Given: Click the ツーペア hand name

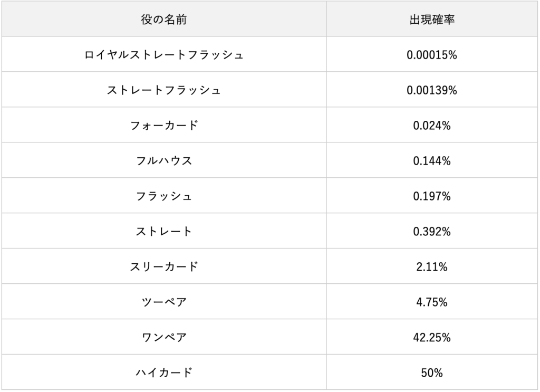Looking at the screenshot, I should 164,302.
